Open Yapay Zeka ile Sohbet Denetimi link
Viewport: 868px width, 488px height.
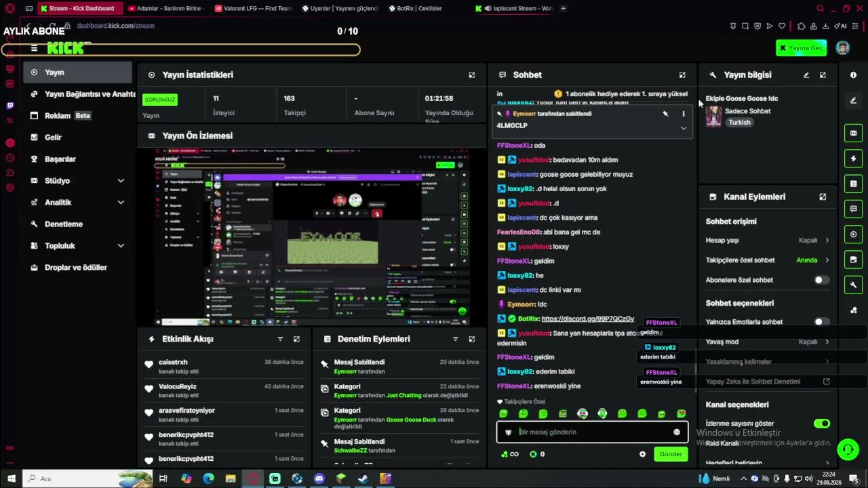coord(767,382)
